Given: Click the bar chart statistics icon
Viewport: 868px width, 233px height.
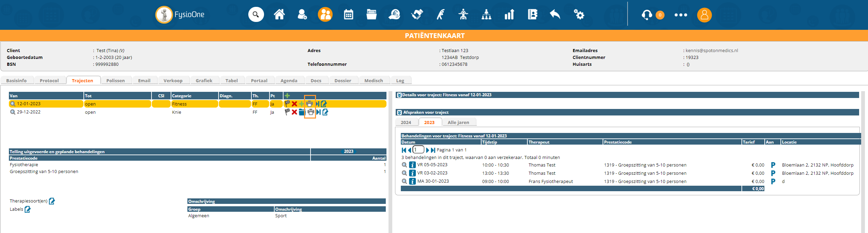Looking at the screenshot, I should 509,15.
